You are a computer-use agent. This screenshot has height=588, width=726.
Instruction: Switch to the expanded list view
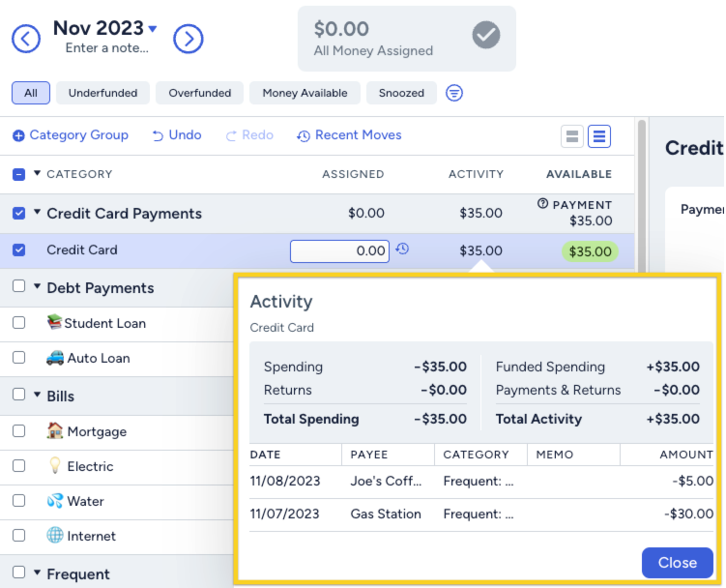click(x=599, y=136)
